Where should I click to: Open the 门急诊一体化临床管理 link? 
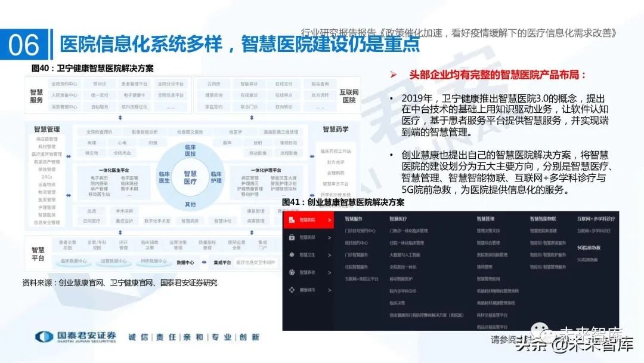408,230
